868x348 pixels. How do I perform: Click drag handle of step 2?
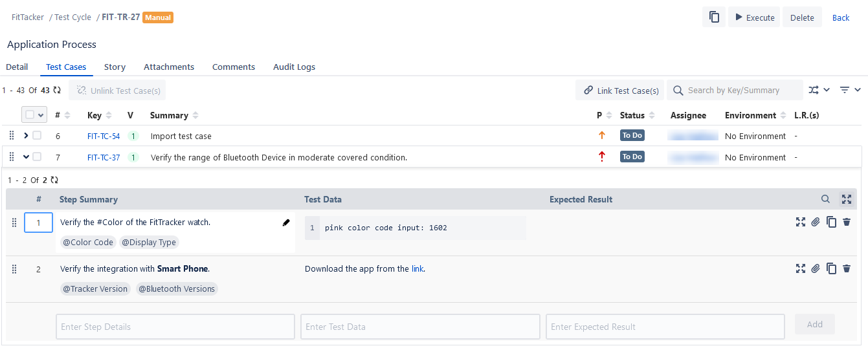click(x=14, y=269)
